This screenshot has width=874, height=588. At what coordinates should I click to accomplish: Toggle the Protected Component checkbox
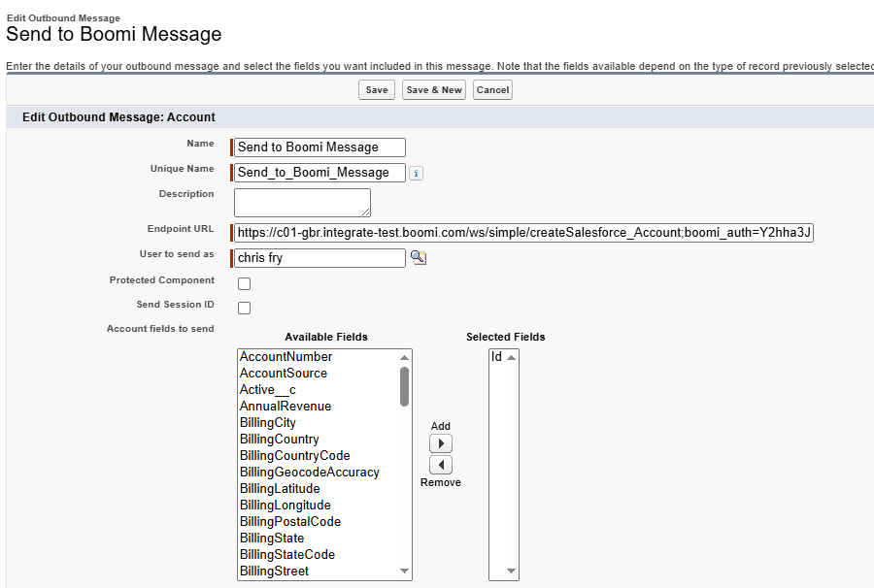pyautogui.click(x=245, y=283)
